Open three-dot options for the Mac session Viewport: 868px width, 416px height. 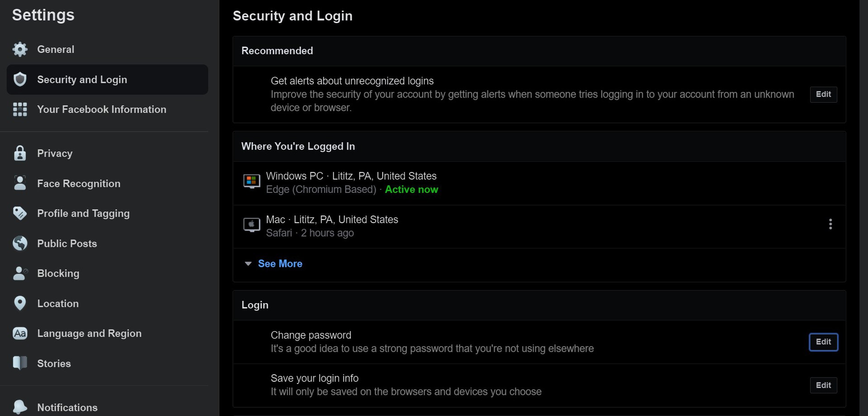pyautogui.click(x=830, y=224)
